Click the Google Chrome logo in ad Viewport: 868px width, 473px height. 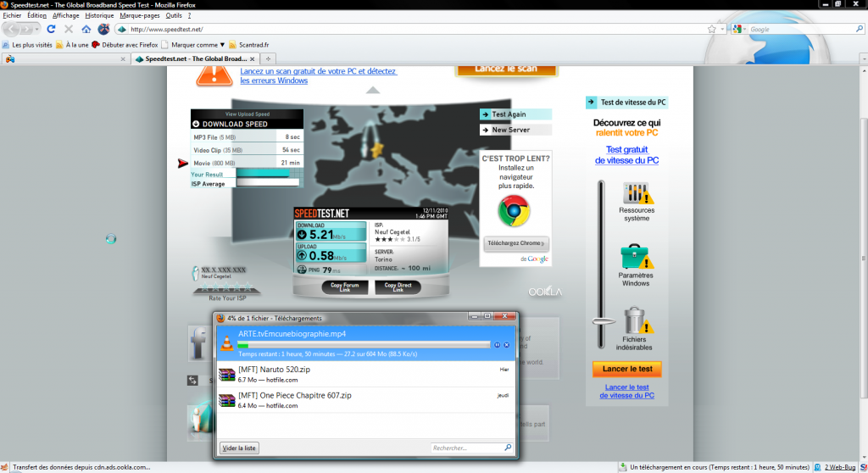pos(514,211)
